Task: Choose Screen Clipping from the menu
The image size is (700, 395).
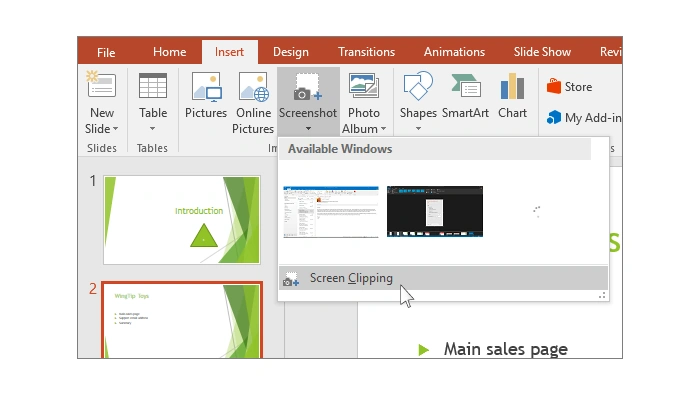Action: (x=443, y=278)
